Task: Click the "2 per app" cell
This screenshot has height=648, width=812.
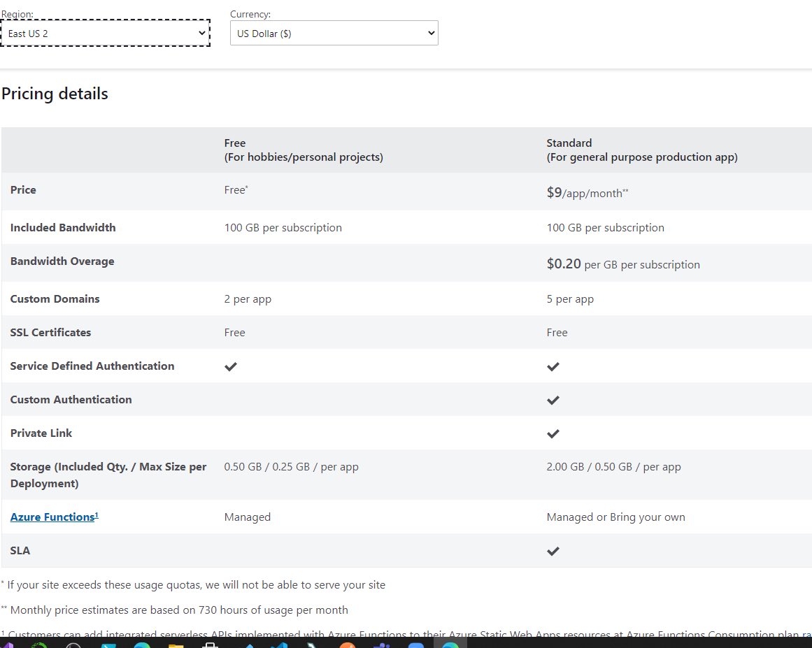Action: click(248, 299)
